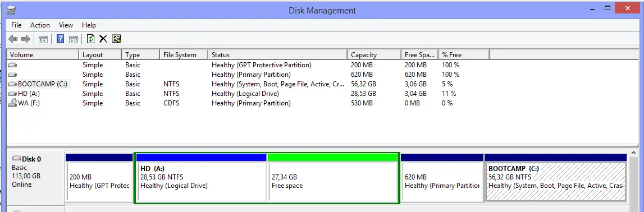Image resolution: width=644 pixels, height=212 pixels.
Task: Click the 530 MB capacity cell
Action: (x=362, y=103)
